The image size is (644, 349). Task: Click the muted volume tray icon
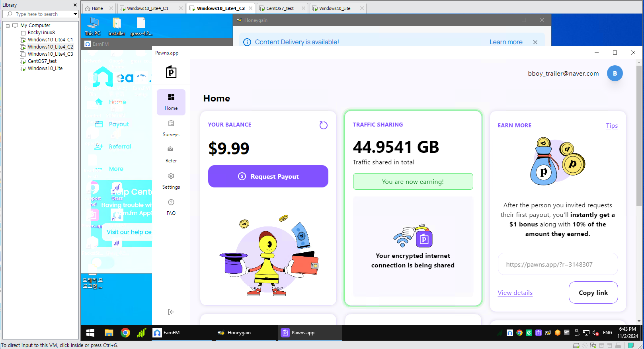click(x=596, y=333)
